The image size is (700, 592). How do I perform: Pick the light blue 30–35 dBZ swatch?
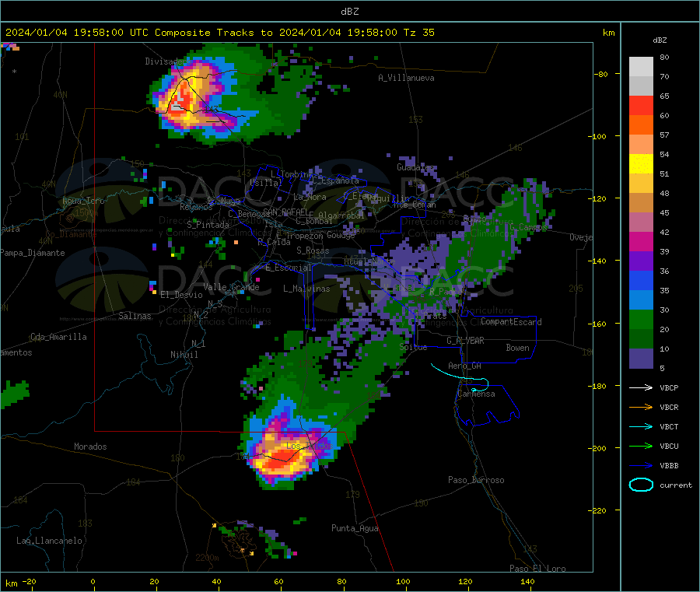point(641,300)
